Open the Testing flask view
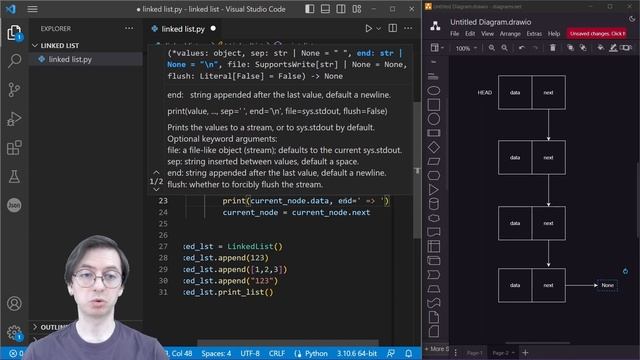Viewport: 640px width, 360px height. coord(14,177)
